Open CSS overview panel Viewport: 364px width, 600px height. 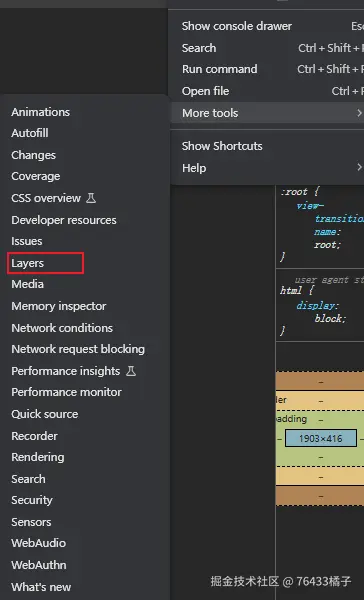click(x=46, y=198)
